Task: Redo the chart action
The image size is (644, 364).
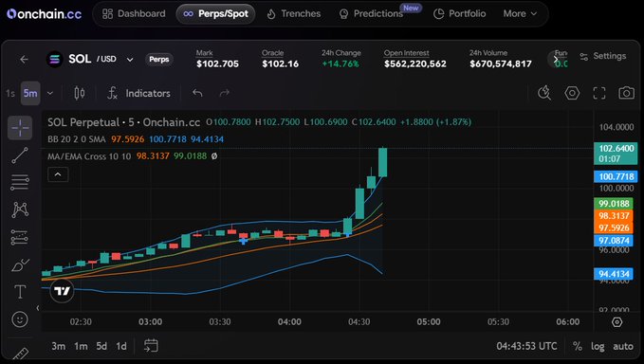Action: [224, 93]
